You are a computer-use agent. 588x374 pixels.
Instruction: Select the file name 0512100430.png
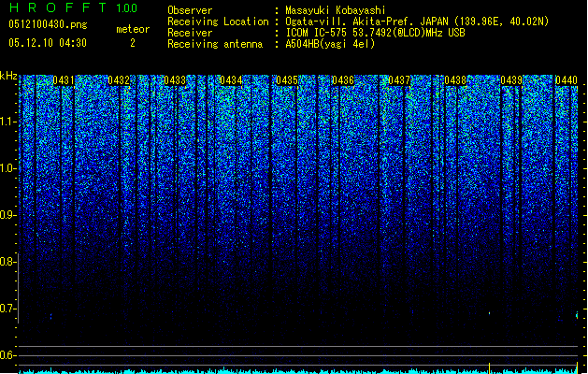pyautogui.click(x=48, y=24)
